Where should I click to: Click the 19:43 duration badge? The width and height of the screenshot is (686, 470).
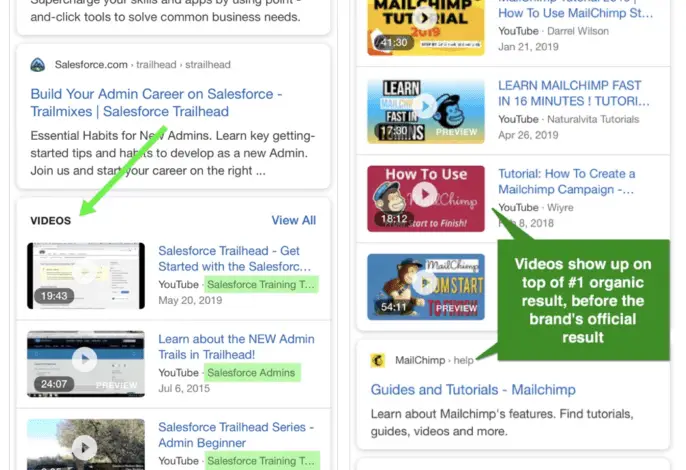(54, 296)
